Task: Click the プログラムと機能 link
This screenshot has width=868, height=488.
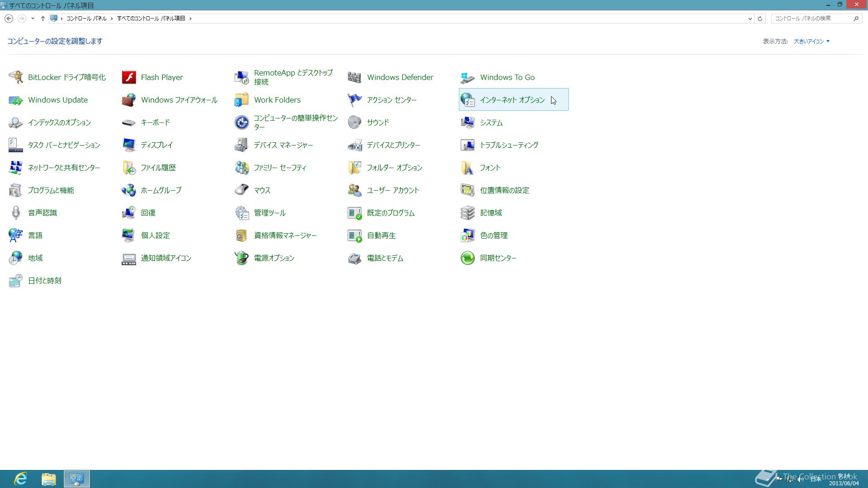Action: click(51, 190)
